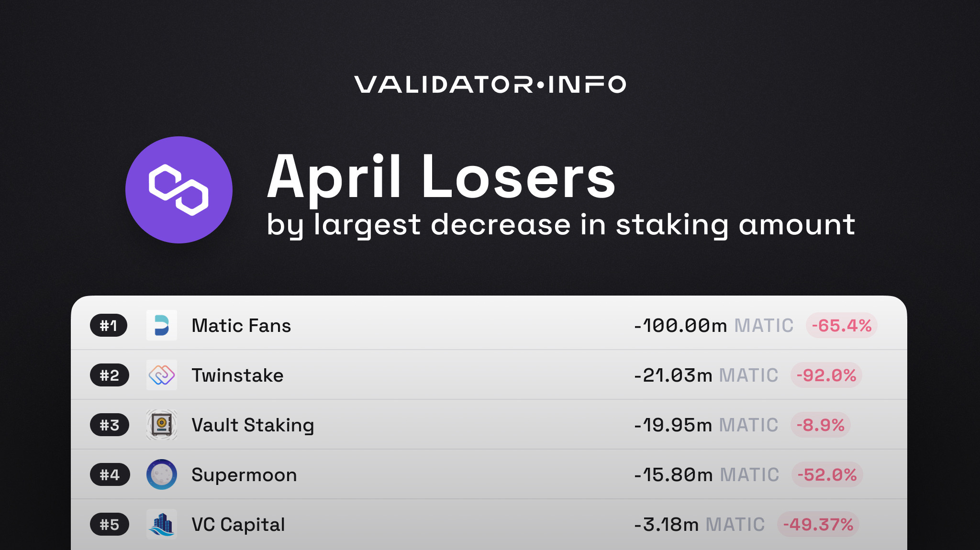Open the Matic Fans validator name
980x550 pixels.
tap(241, 326)
